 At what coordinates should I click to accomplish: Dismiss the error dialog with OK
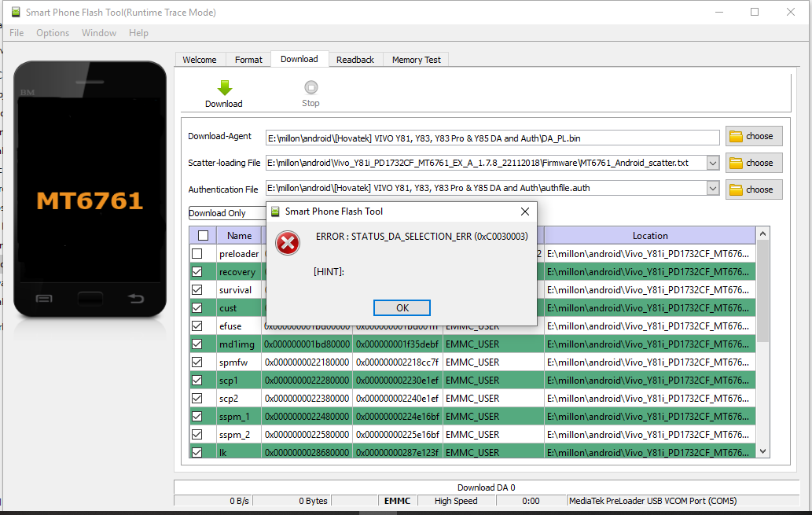[x=402, y=307]
